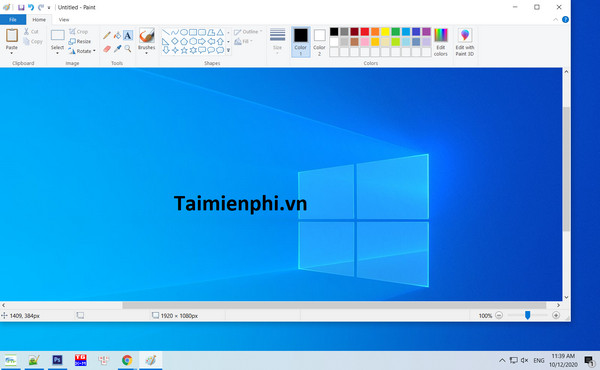Open the shape Fill dropdown
This screenshot has height=370, width=600.
tap(243, 41)
